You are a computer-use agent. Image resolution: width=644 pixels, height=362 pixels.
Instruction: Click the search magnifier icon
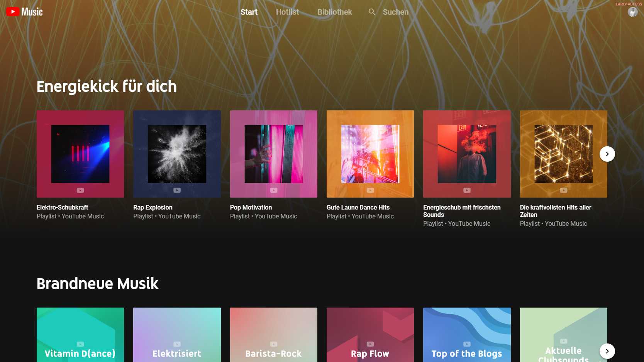[372, 12]
